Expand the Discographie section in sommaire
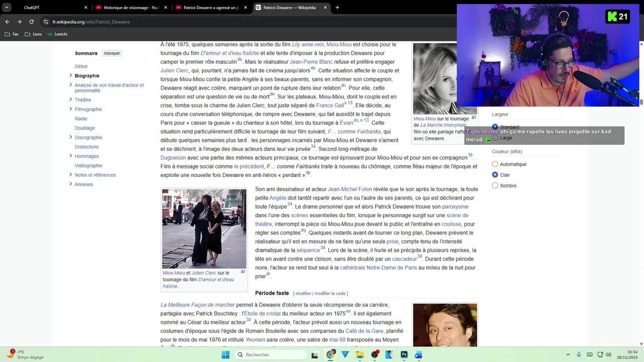The image size is (644, 362). click(x=70, y=137)
